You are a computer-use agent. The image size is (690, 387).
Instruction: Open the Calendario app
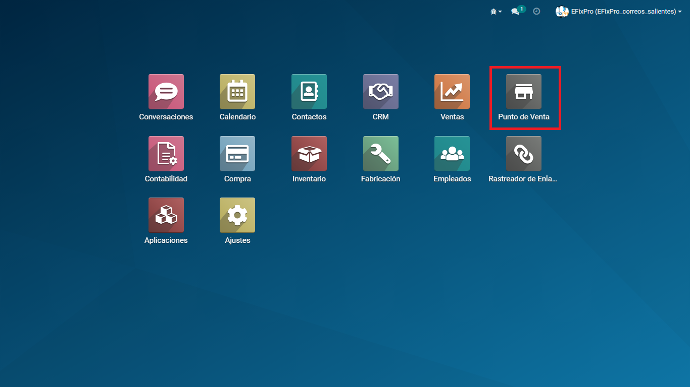[x=237, y=92]
